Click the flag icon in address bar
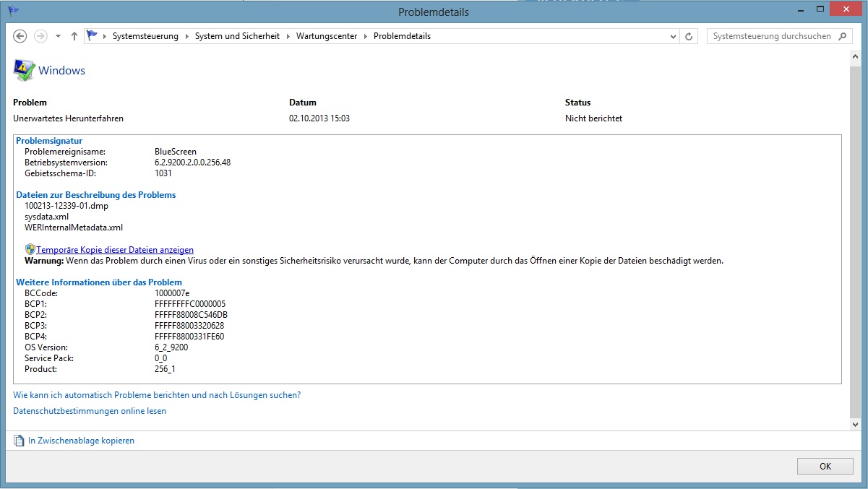Viewport: 868px width, 489px height. click(92, 35)
